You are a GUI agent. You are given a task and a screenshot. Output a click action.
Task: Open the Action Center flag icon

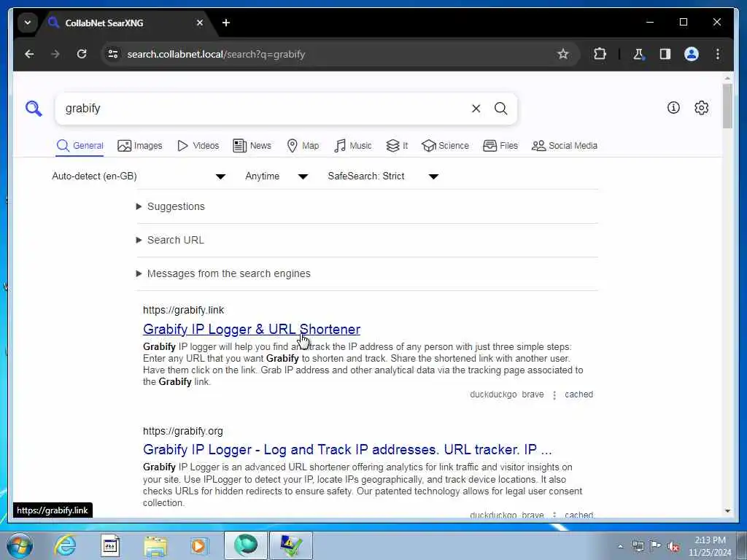click(x=656, y=546)
